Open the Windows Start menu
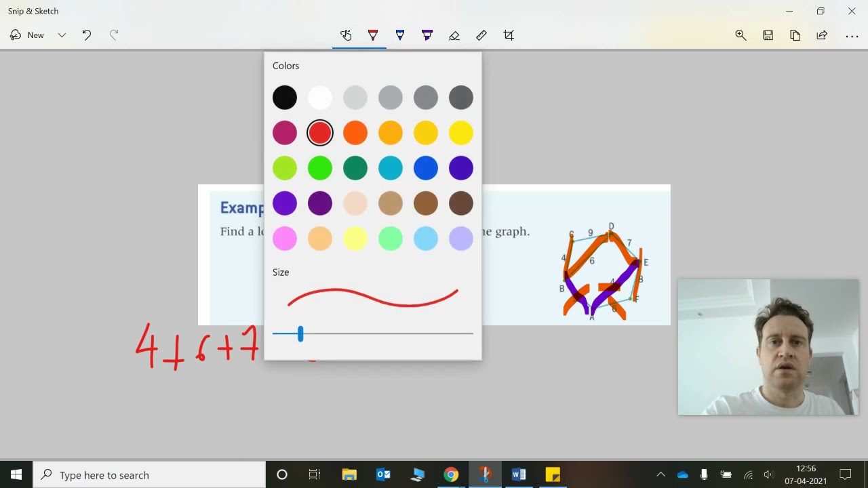The width and height of the screenshot is (868, 488). pos(16,475)
